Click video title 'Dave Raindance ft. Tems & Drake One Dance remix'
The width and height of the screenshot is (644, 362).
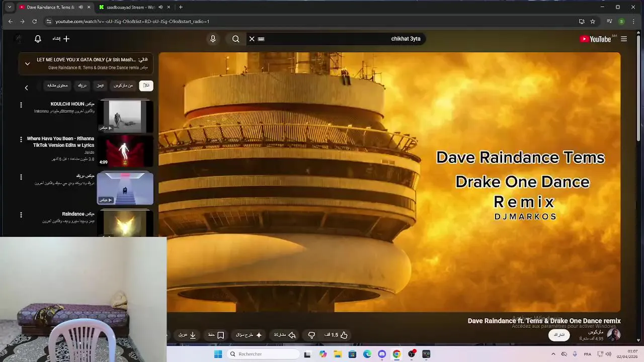(544, 321)
